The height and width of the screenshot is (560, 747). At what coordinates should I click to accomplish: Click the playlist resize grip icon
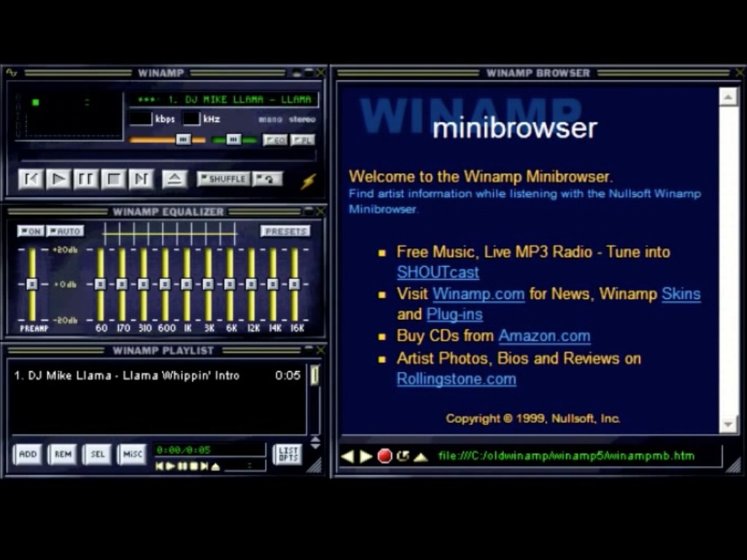pos(314,464)
